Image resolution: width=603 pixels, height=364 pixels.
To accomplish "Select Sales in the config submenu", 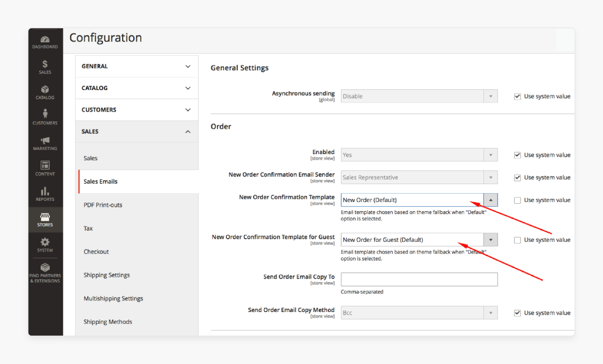I will click(90, 158).
